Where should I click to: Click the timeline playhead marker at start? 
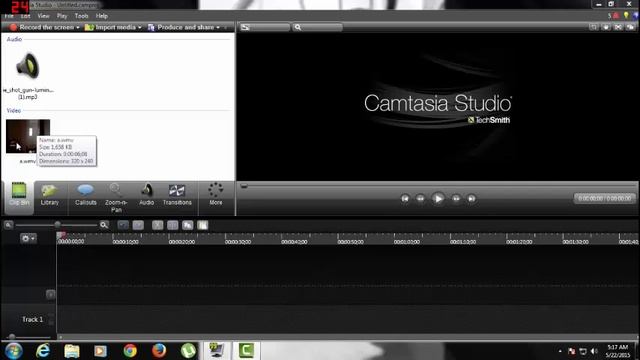pos(61,235)
